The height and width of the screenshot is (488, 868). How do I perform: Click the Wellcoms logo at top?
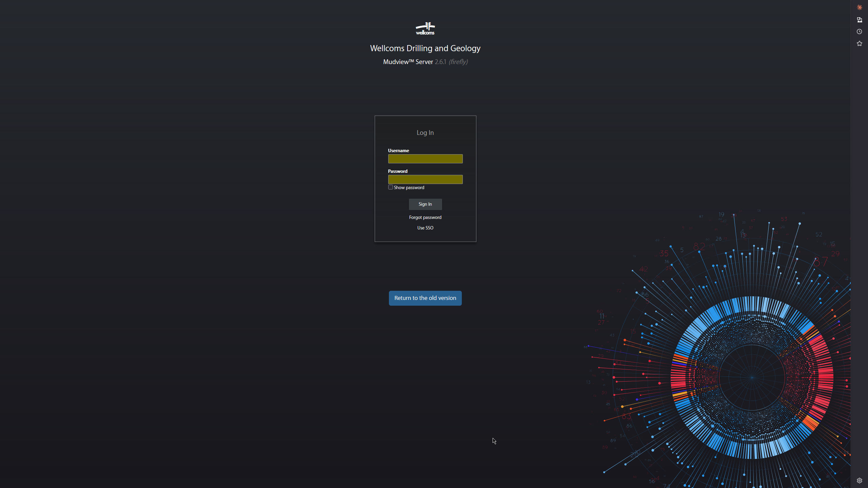coord(425,28)
